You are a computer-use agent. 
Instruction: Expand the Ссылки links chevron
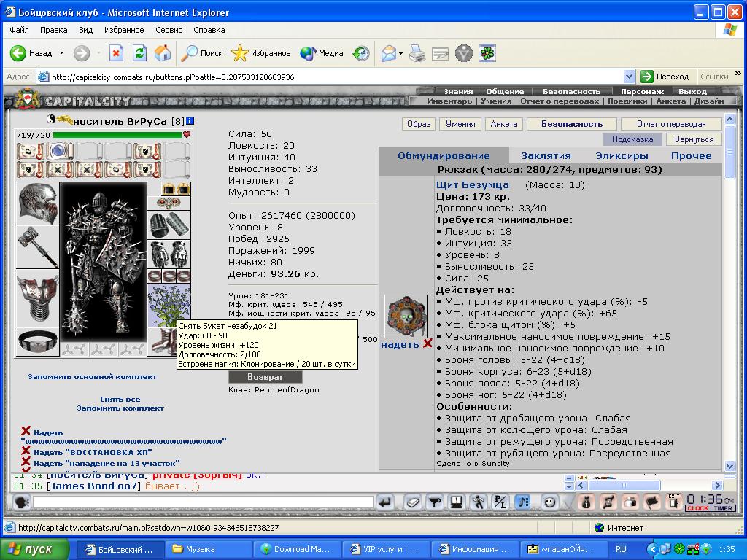coord(738,74)
